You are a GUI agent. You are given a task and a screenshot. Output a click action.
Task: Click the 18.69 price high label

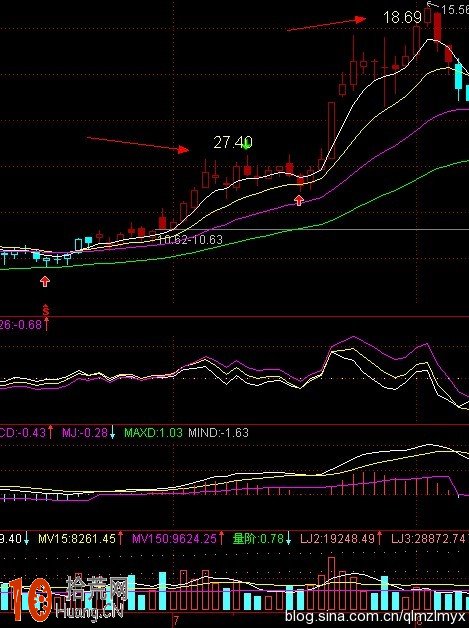(403, 17)
